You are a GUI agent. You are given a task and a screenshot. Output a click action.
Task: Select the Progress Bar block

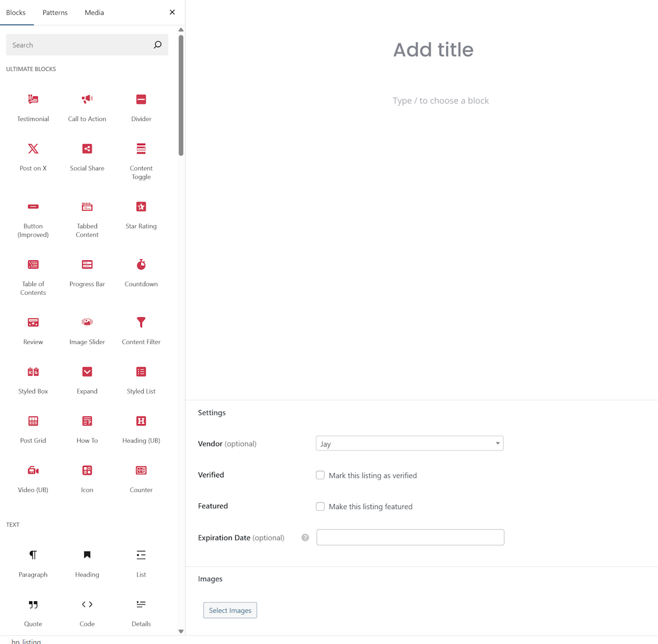pyautogui.click(x=87, y=272)
